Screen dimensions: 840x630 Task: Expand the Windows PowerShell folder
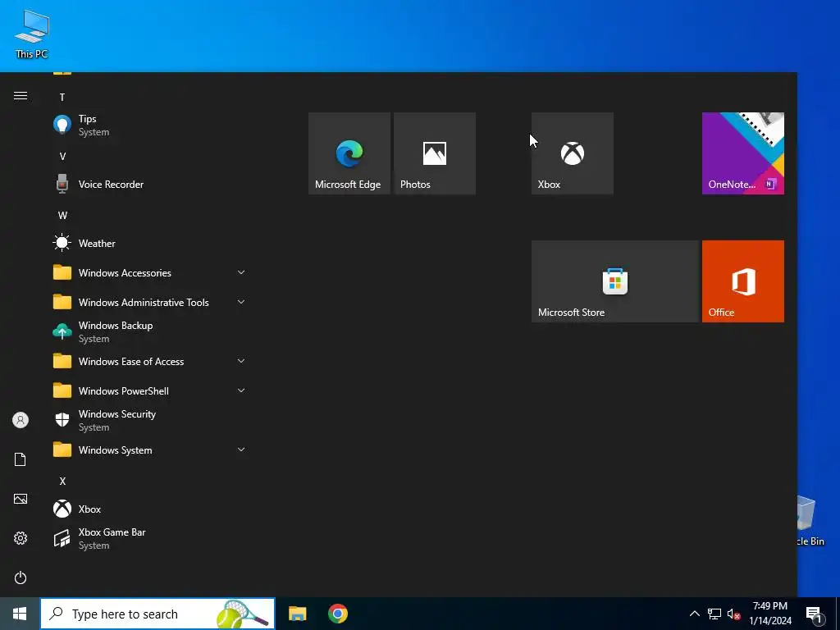coord(150,391)
